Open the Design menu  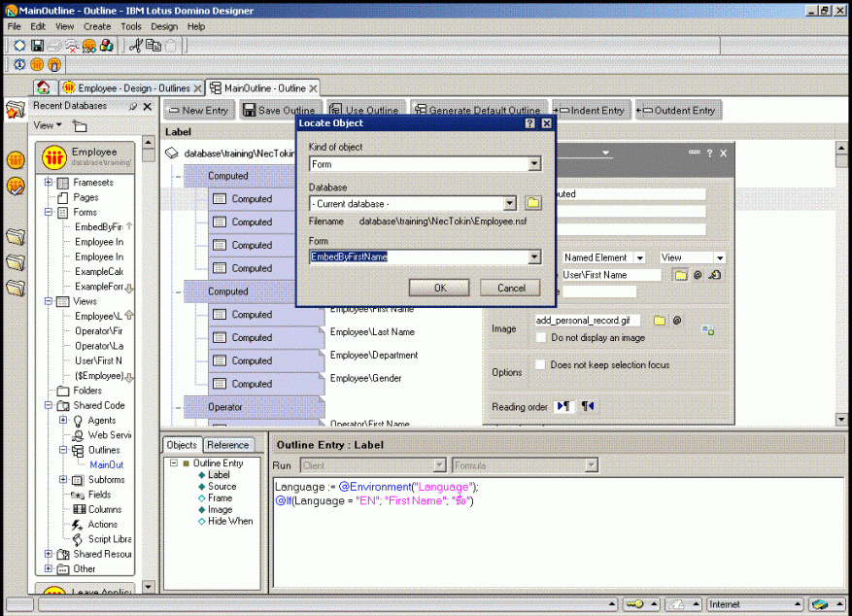[x=164, y=26]
